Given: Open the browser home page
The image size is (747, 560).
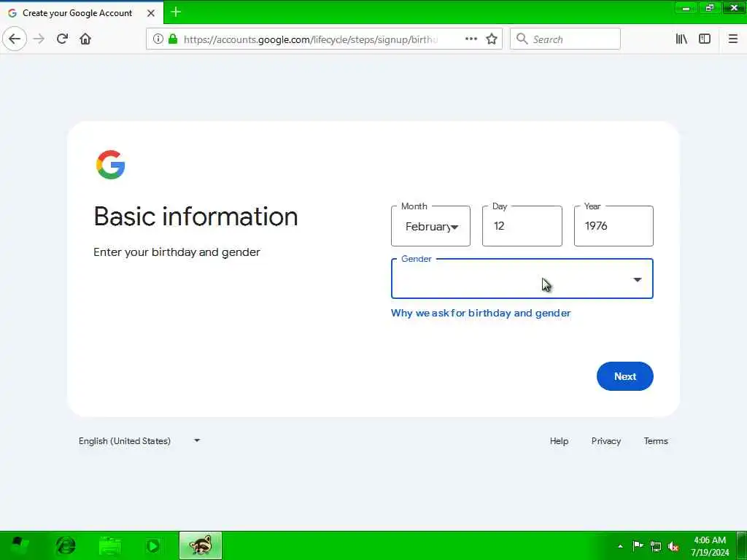Looking at the screenshot, I should point(85,39).
